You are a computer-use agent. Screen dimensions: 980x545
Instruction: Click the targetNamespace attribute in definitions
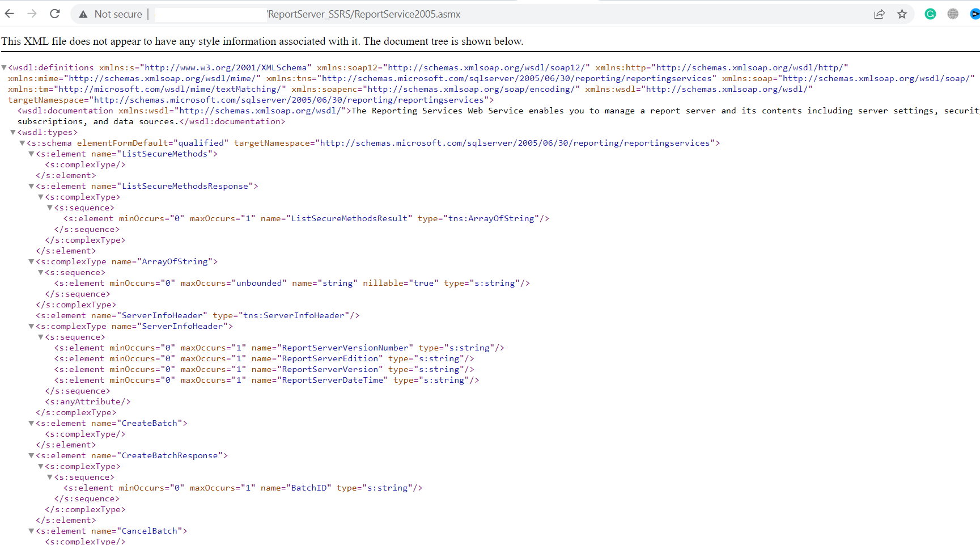[x=248, y=100]
